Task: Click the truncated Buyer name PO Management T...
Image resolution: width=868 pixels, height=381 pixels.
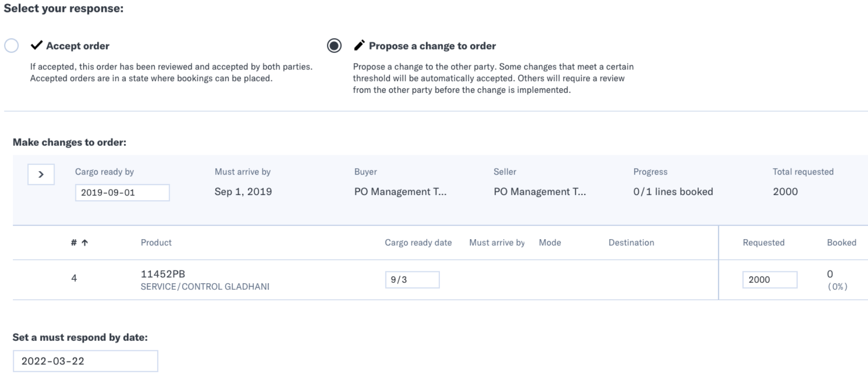Action: point(400,191)
